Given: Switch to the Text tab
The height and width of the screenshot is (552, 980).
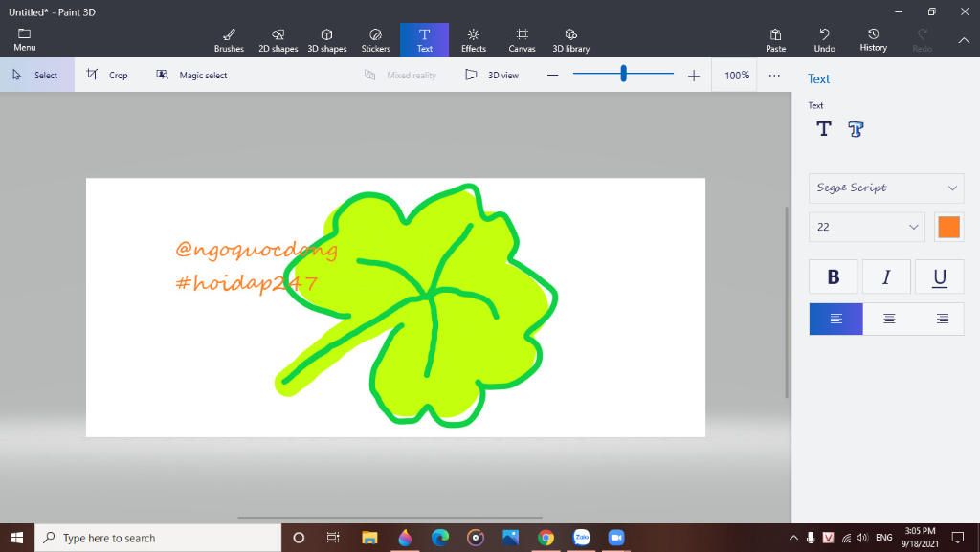Looking at the screenshot, I should (424, 40).
